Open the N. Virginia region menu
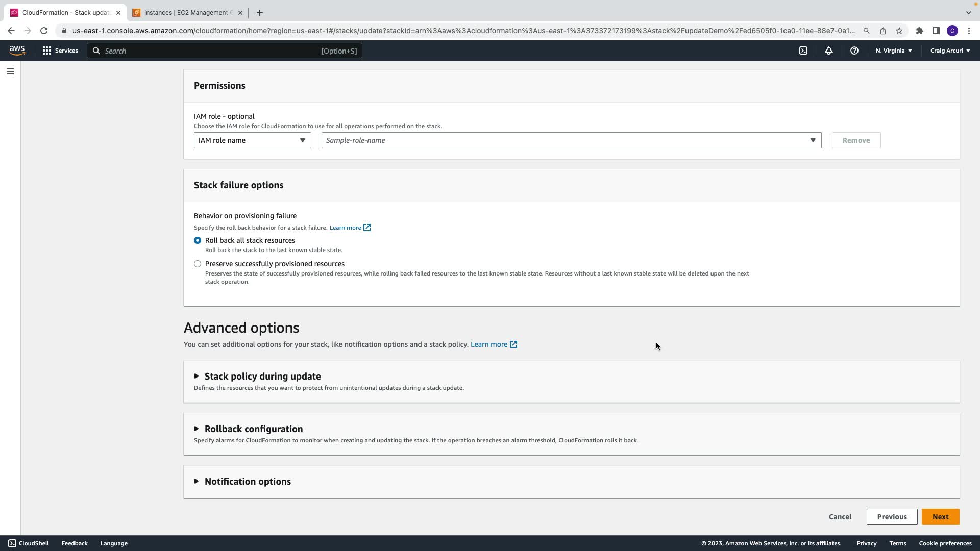This screenshot has width=980, height=551. (x=894, y=51)
